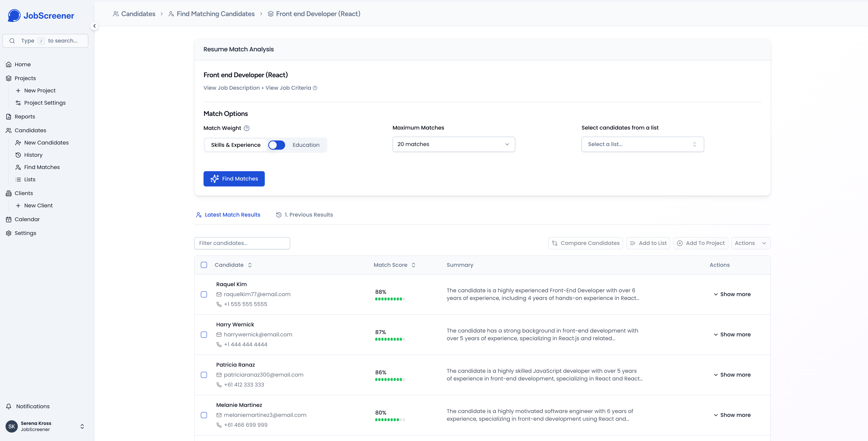Click the Reports icon in sidebar

tap(9, 117)
